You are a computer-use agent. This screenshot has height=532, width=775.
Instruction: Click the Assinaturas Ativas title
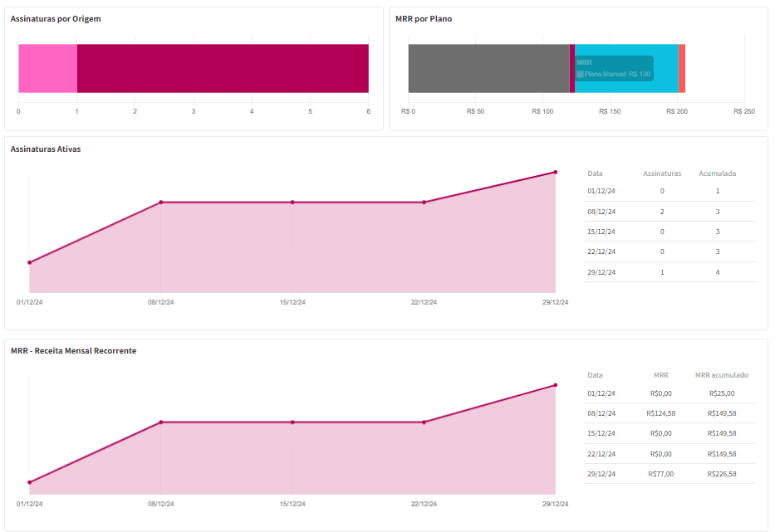(x=46, y=149)
